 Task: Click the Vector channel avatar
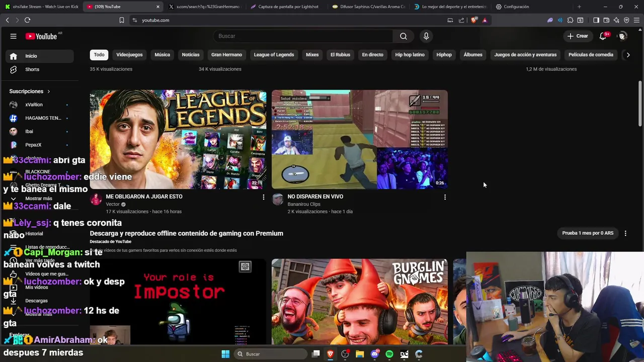click(x=96, y=199)
